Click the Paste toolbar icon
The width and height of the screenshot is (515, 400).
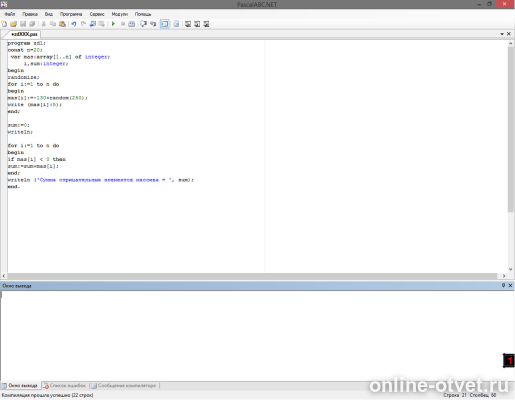coord(62,24)
